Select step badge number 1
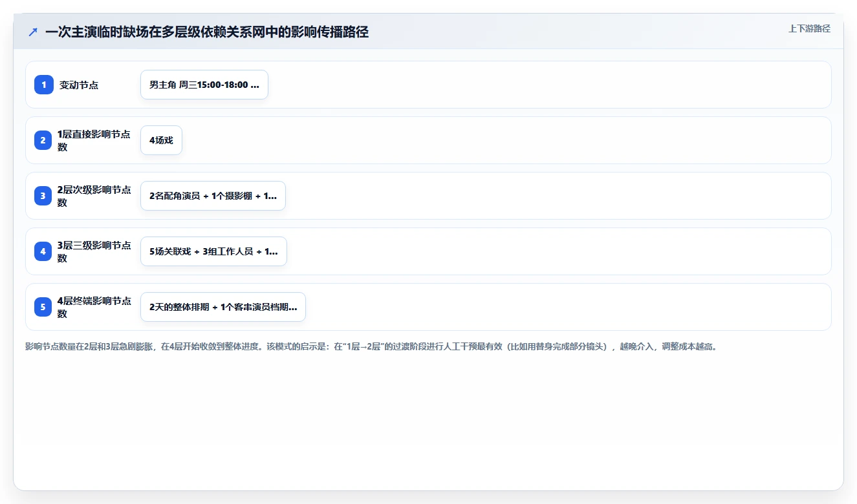Screen dimensions: 857x504 pos(43,85)
